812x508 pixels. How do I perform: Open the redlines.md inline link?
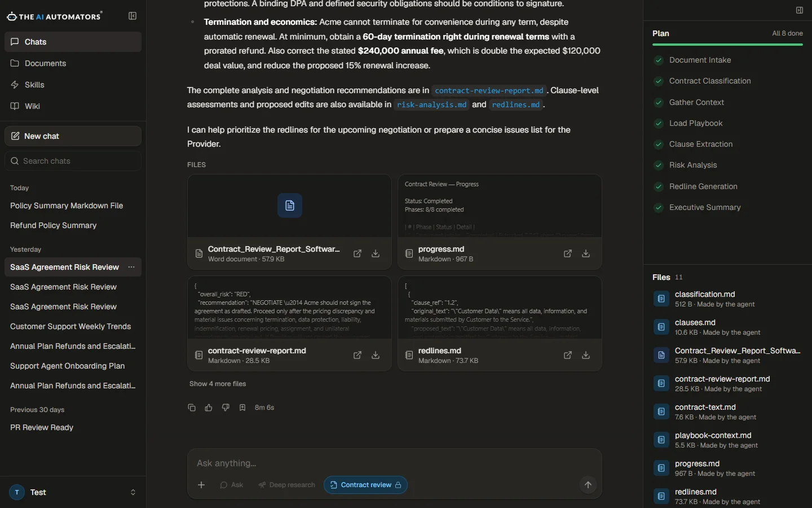pyautogui.click(x=515, y=104)
